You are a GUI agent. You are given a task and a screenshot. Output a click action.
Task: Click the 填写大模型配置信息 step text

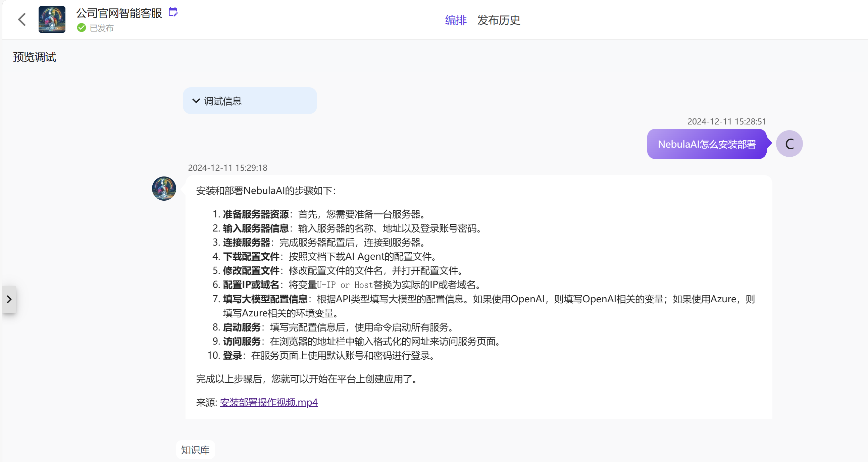pos(265,299)
